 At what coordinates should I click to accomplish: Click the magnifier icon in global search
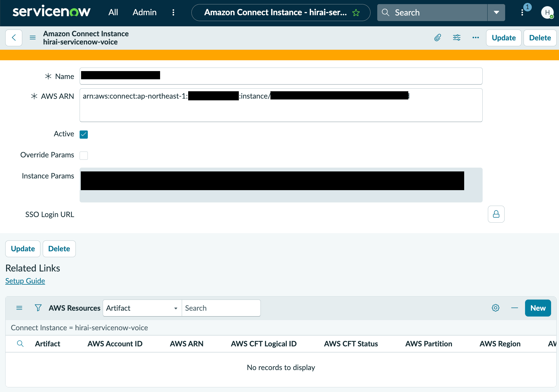tap(385, 13)
